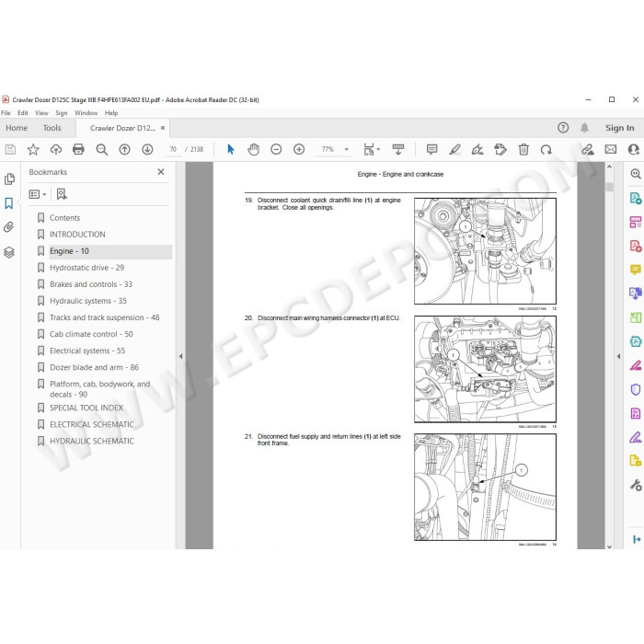
Task: Switch to the Tools tab
Action: 52,128
